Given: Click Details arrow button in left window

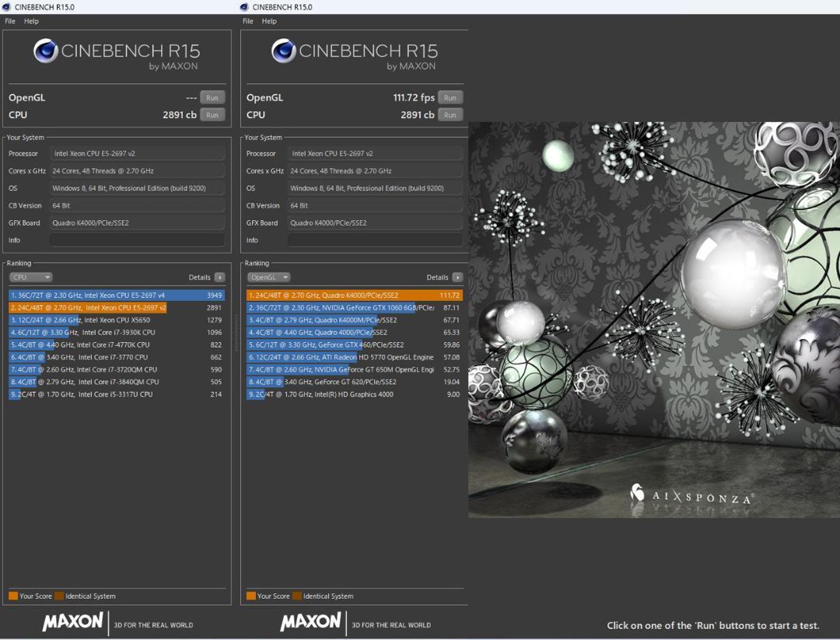Looking at the screenshot, I should (x=219, y=277).
